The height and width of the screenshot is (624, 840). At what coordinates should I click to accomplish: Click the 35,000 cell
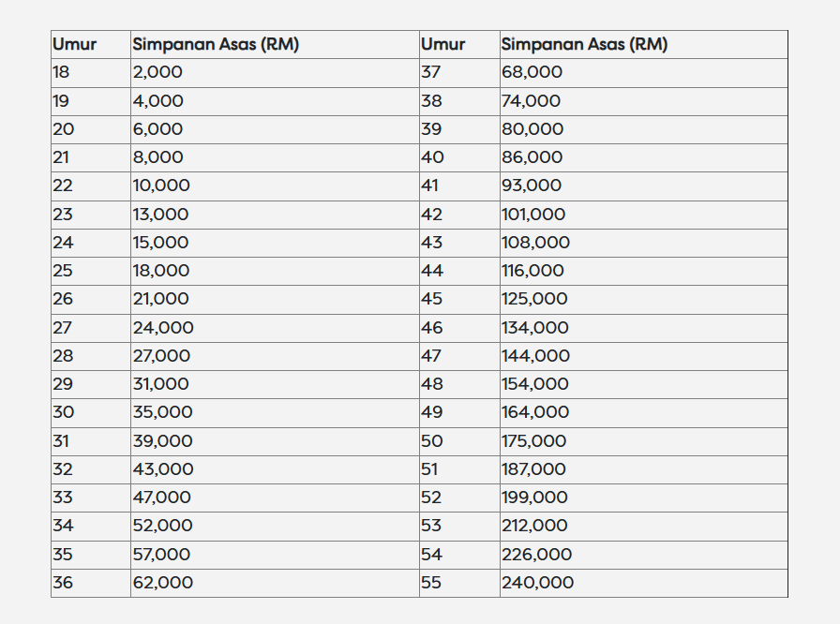275,413
